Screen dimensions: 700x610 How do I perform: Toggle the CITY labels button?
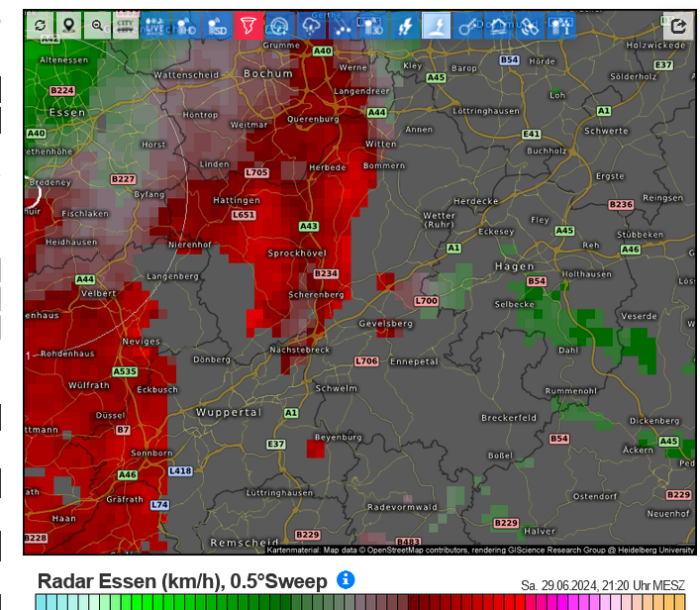[127, 25]
